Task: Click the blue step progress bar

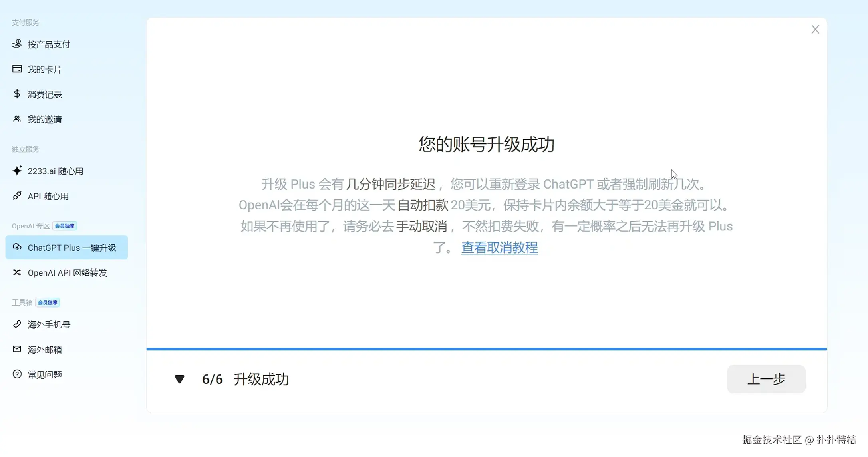Action: [487, 349]
